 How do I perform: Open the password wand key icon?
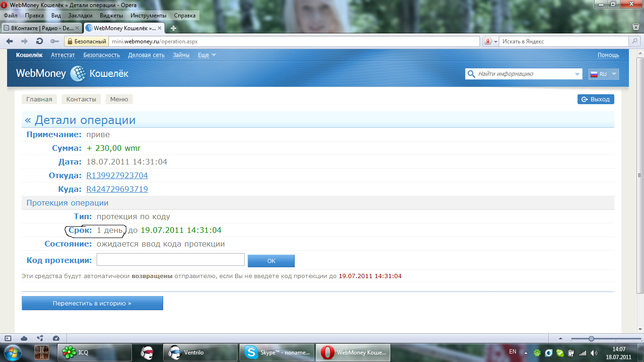pos(55,41)
